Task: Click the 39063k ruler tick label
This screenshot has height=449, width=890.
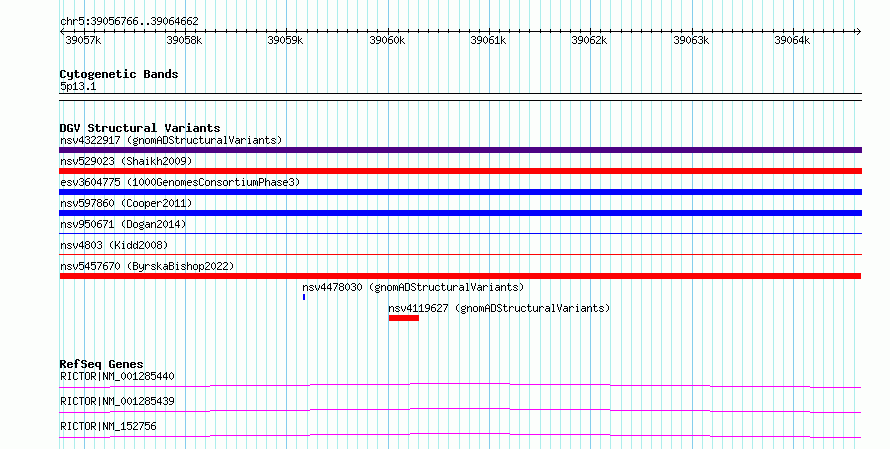Action: click(x=691, y=41)
